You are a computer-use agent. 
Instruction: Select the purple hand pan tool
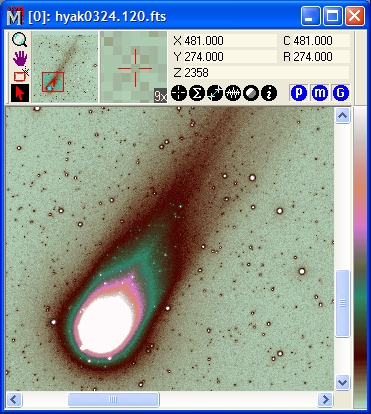(20, 58)
